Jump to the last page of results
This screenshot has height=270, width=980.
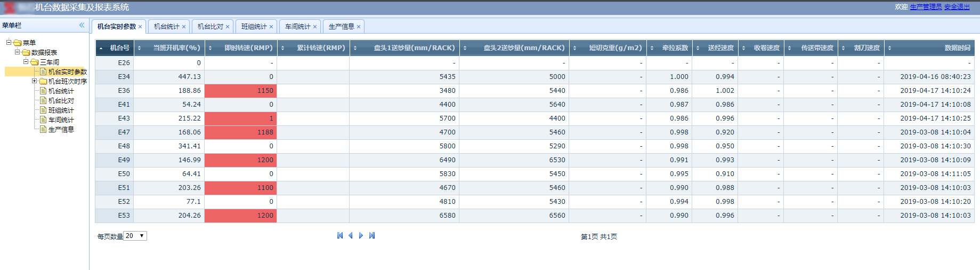[x=372, y=236]
